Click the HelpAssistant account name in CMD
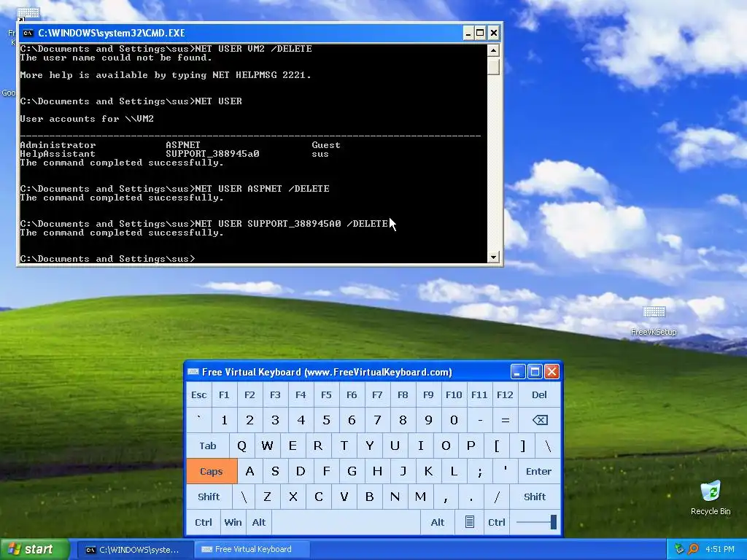This screenshot has width=747, height=560. point(58,154)
